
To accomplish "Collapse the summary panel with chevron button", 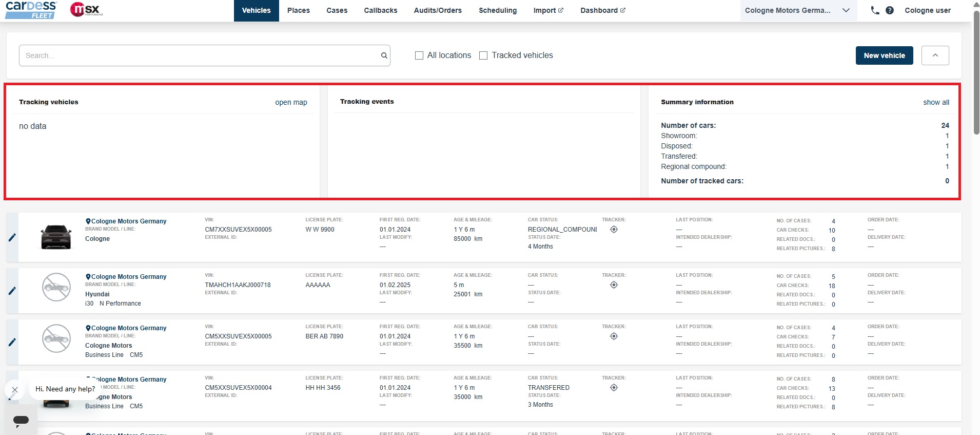I will click(x=935, y=55).
